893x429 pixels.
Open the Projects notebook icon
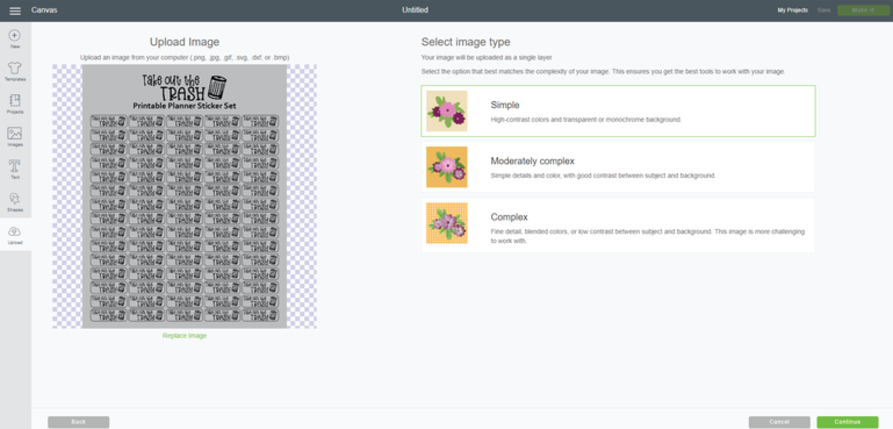[x=15, y=101]
